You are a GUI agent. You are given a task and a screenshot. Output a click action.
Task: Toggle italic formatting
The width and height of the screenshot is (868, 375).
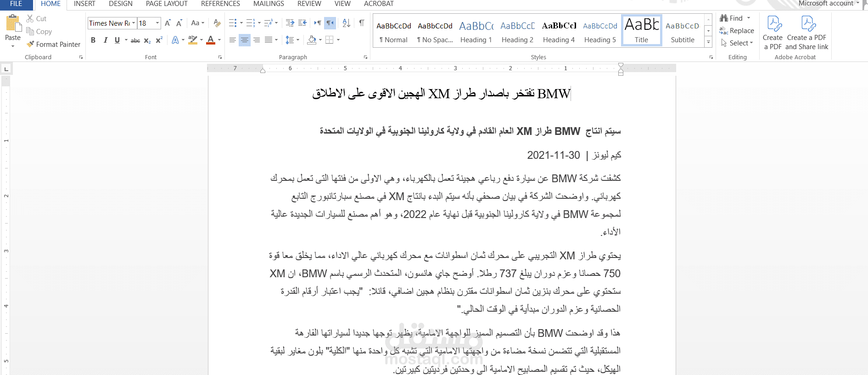[x=106, y=40]
